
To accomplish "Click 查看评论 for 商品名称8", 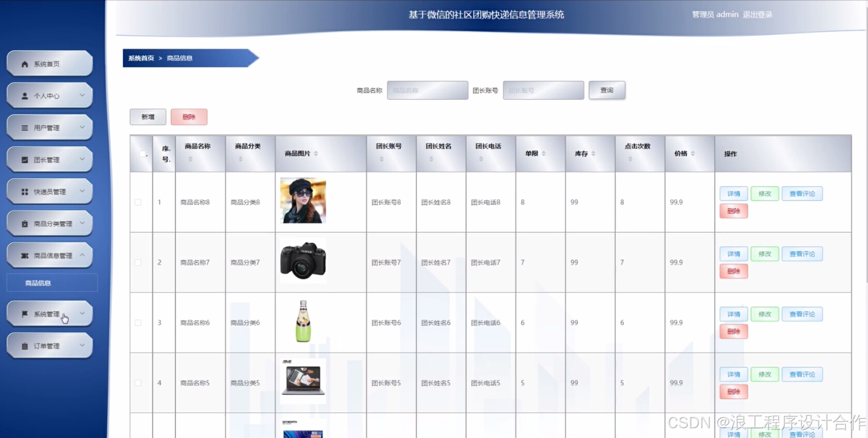I will 802,194.
